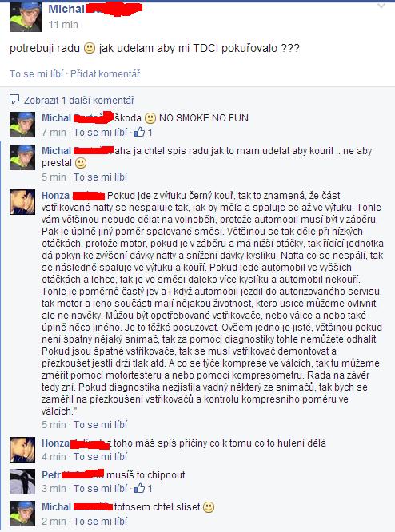395x532 pixels.
Task: Click Petr's avatar next to chipnout comment
Action: coord(22,482)
